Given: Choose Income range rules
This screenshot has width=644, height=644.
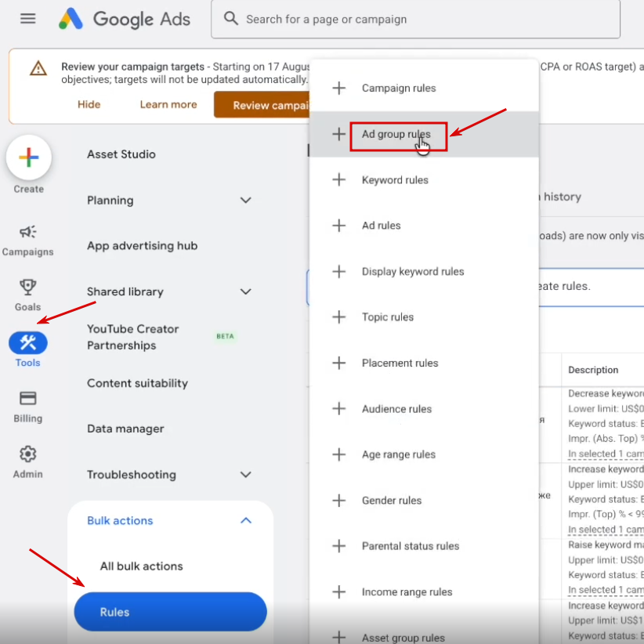Looking at the screenshot, I should (x=407, y=592).
